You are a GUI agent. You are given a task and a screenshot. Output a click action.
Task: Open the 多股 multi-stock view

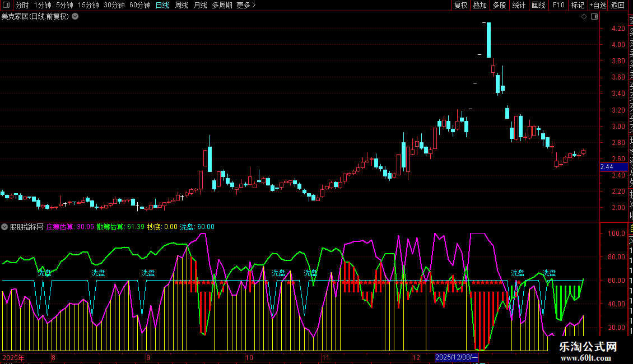tap(499, 5)
